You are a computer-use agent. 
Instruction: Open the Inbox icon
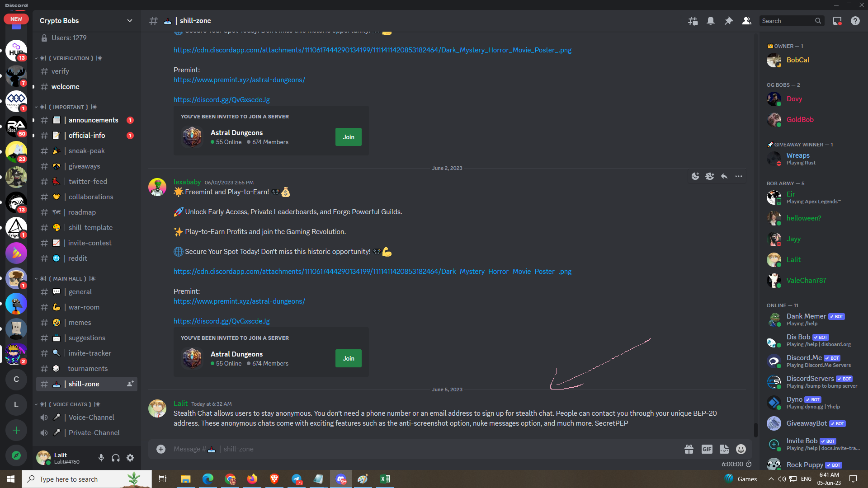[837, 21]
